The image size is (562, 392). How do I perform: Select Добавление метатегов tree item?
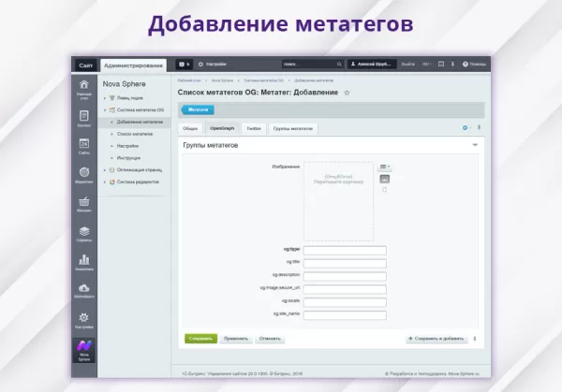140,122
